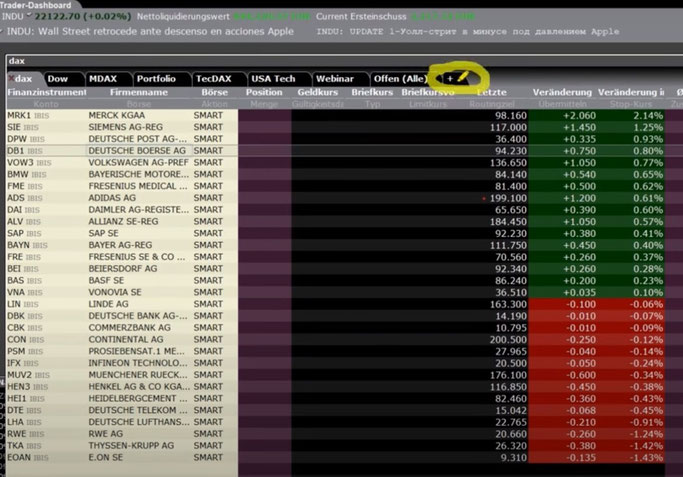Select the USA Tech tab
The image size is (683, 477).
274,79
